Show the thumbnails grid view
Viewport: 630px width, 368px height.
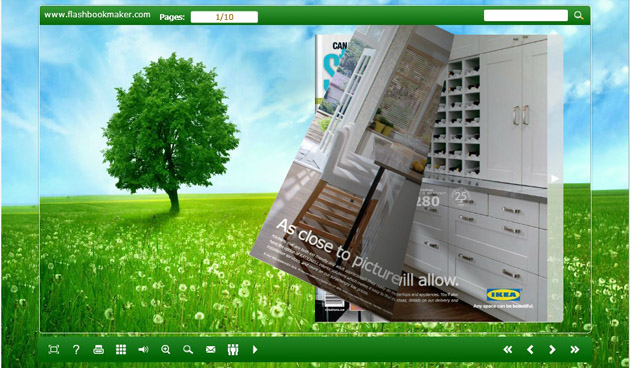[x=121, y=350]
